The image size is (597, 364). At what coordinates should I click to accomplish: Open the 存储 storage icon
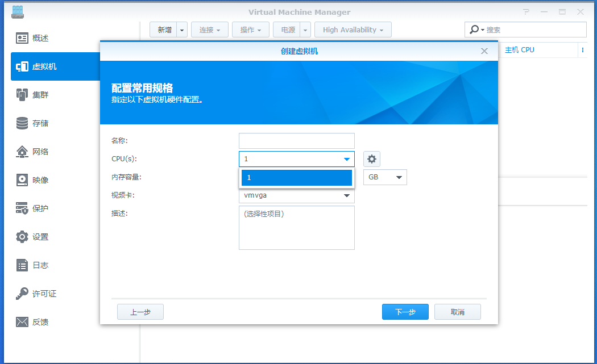(x=22, y=123)
